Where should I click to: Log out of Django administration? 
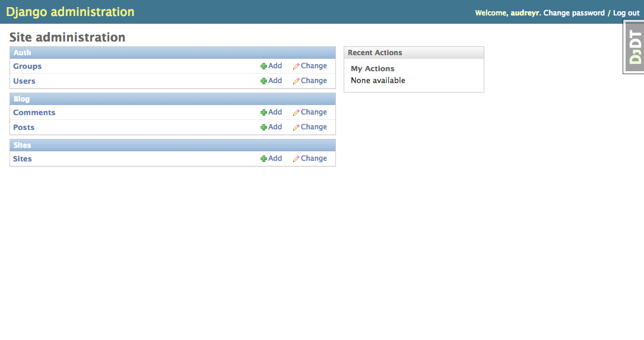pyautogui.click(x=626, y=13)
